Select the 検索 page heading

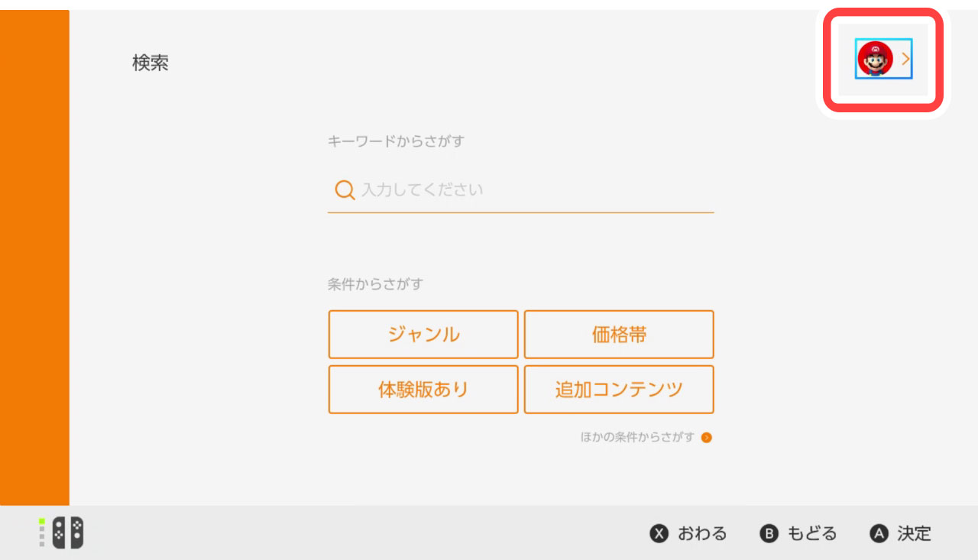coord(150,63)
